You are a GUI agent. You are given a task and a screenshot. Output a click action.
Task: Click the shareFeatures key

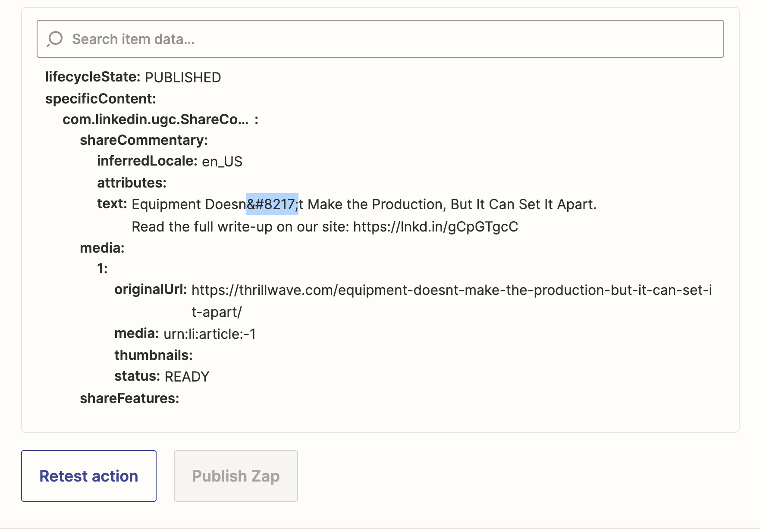(129, 398)
